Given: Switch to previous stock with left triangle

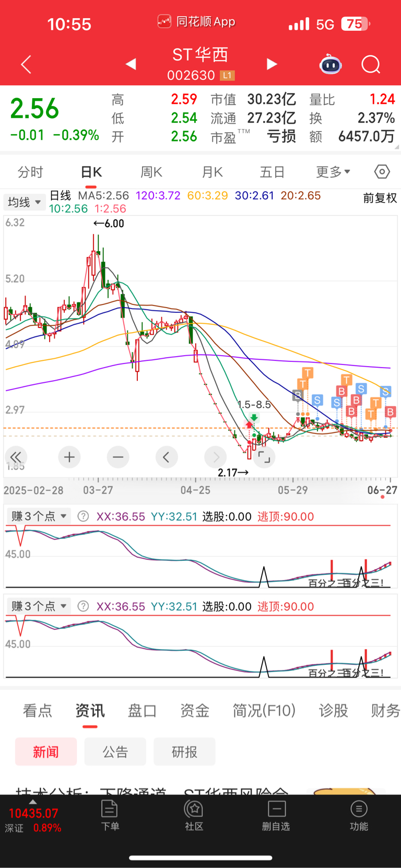Looking at the screenshot, I should point(131,64).
